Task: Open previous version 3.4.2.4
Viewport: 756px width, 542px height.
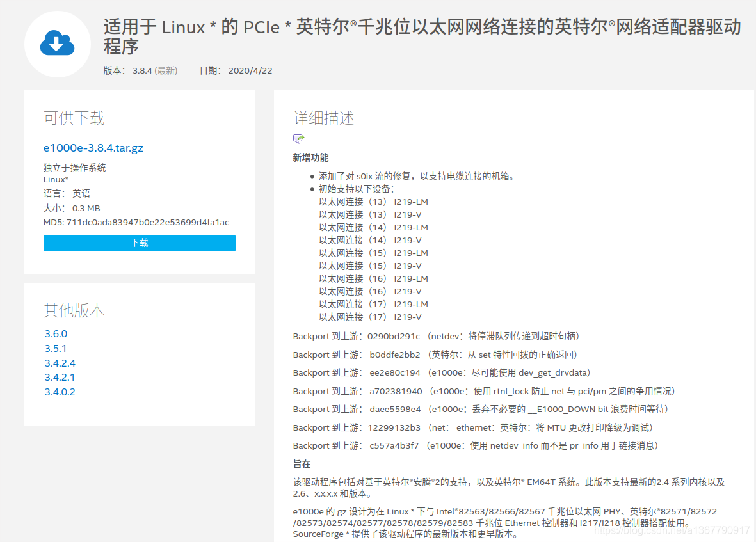Action: (59, 362)
